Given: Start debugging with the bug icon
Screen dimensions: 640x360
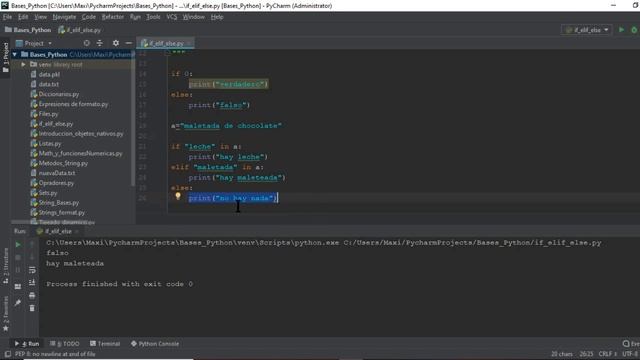Looking at the screenshot, I should [634, 30].
